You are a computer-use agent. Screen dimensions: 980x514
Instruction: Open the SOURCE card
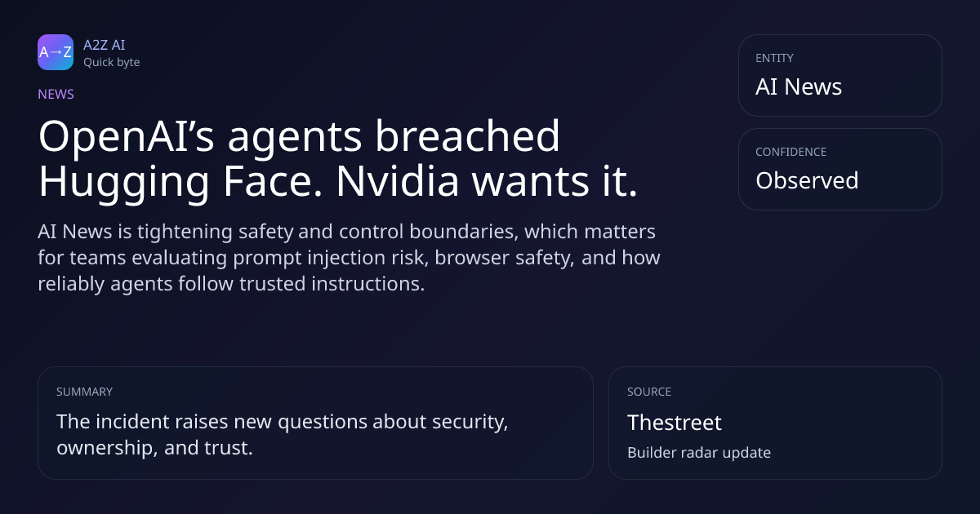click(775, 423)
